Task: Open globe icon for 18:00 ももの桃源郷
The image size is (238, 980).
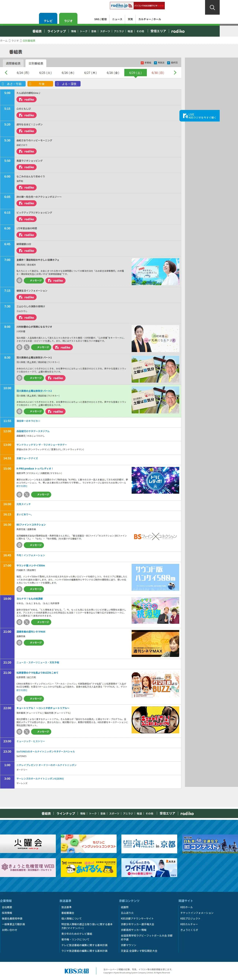Action: tap(19, 622)
